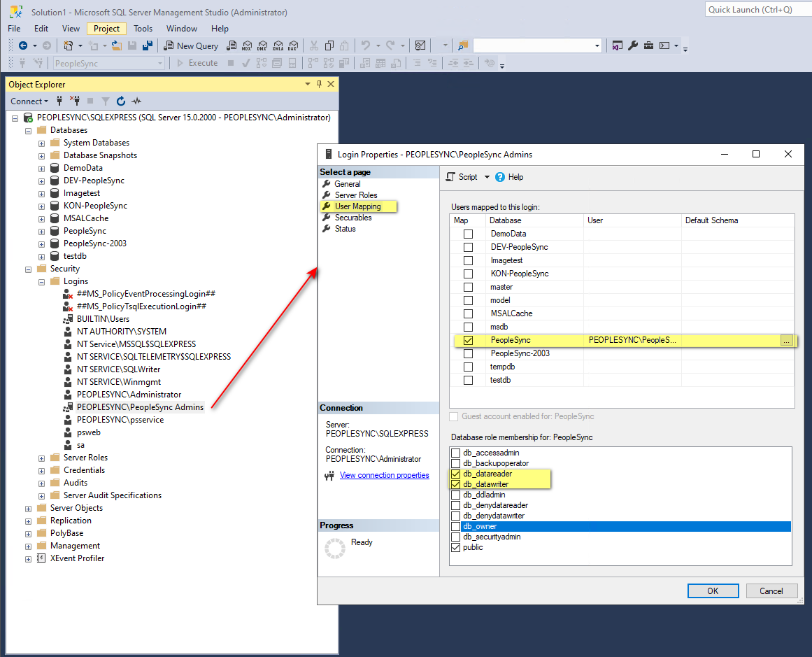The height and width of the screenshot is (657, 812).
Task: Open new MDX query icon
Action: tap(247, 45)
